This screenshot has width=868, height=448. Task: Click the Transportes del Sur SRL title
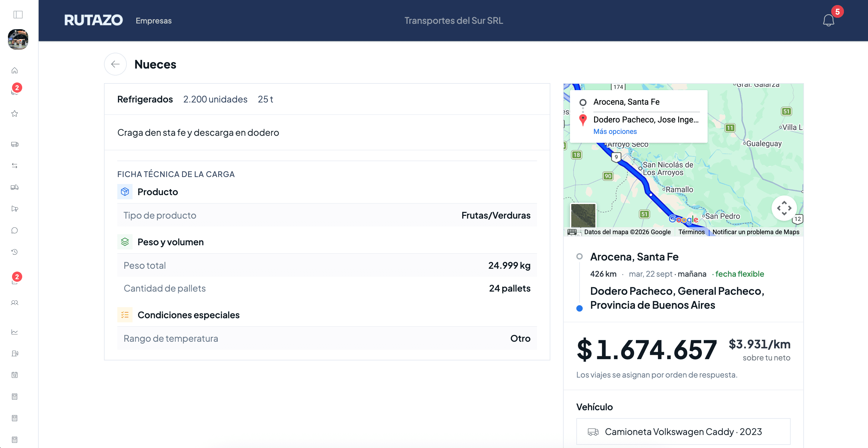point(454,21)
